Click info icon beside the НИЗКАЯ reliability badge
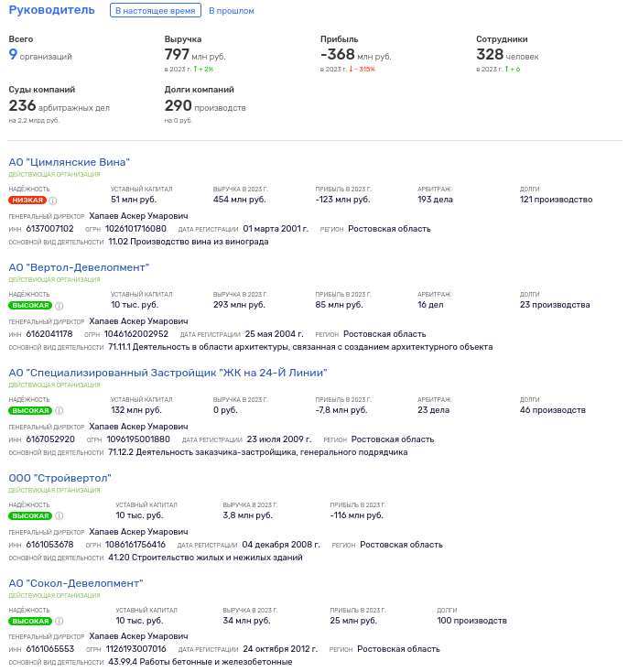 [x=53, y=201]
